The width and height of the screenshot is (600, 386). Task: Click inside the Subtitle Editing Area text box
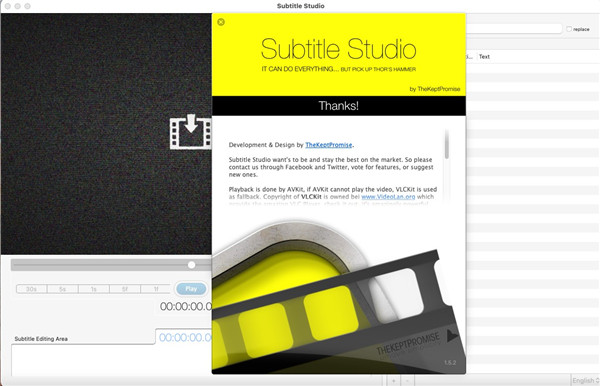(111, 360)
